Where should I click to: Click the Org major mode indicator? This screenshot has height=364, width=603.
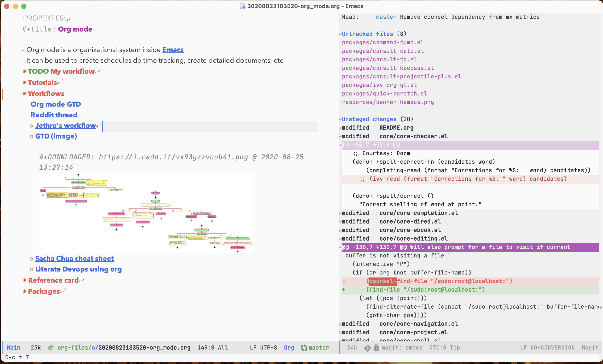coord(289,347)
